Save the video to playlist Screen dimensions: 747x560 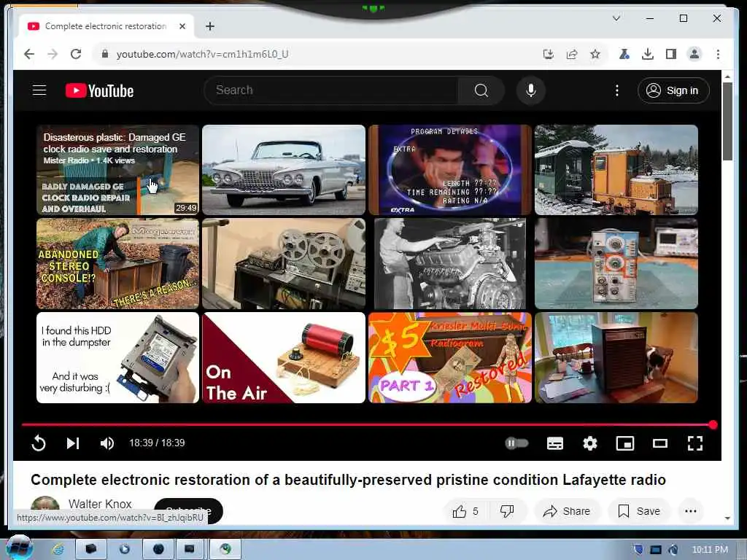[x=638, y=511]
